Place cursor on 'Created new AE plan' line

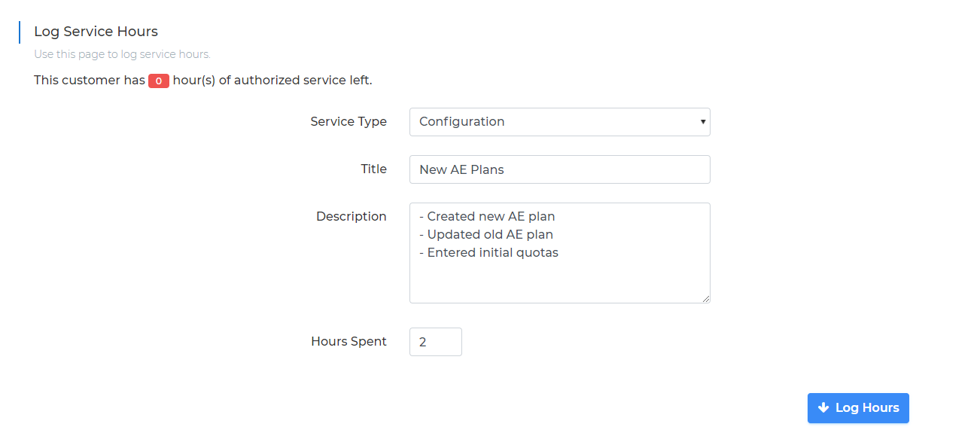click(487, 216)
